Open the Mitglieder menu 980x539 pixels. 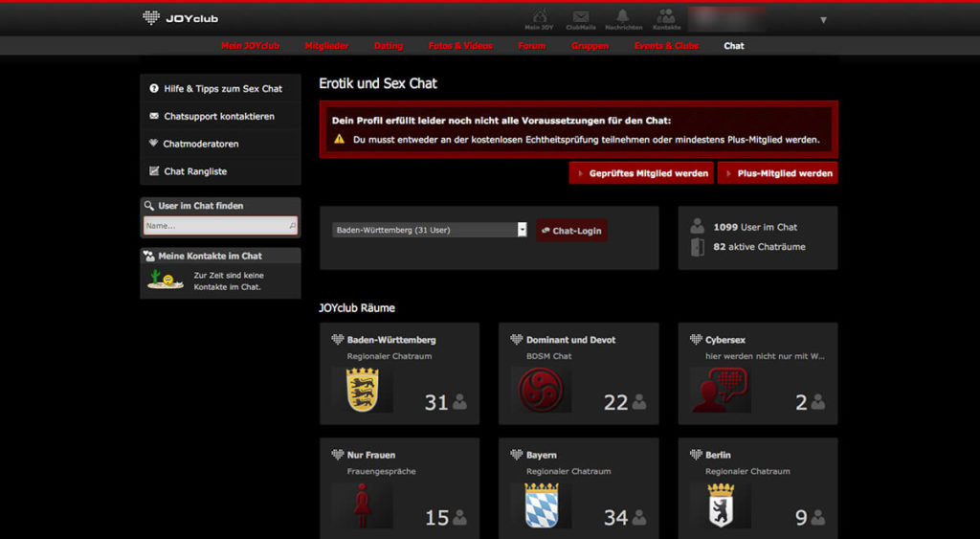tap(327, 46)
